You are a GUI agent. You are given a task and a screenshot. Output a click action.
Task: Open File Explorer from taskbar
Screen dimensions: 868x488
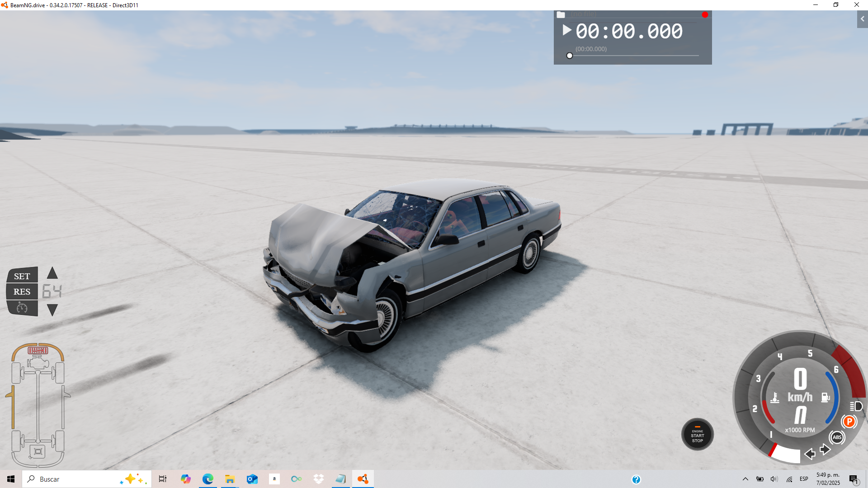click(230, 479)
